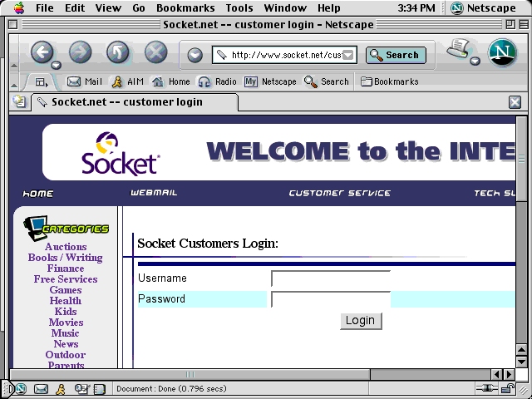Viewport: 532px width, 399px height.
Task: Open the Health category link
Action: (66, 301)
